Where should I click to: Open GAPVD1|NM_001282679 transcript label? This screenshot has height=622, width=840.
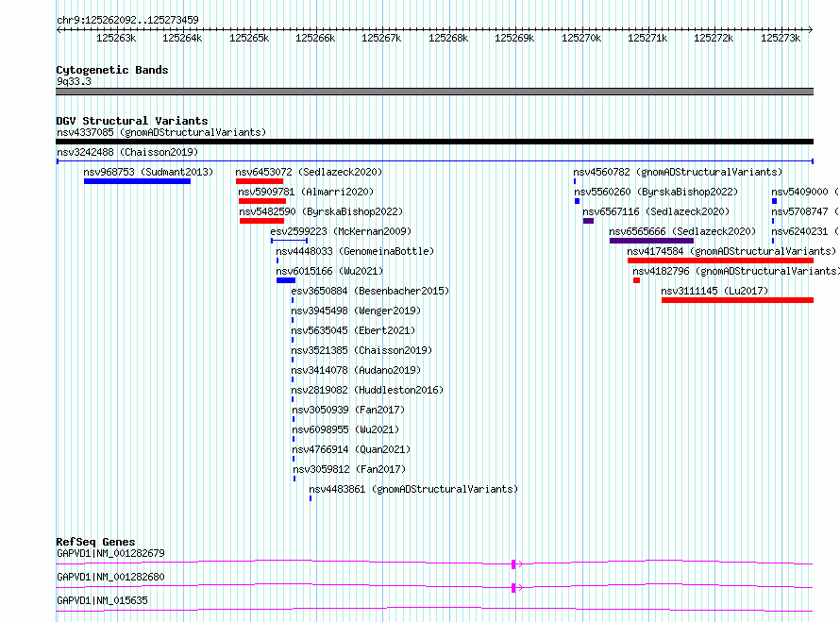tap(110, 553)
